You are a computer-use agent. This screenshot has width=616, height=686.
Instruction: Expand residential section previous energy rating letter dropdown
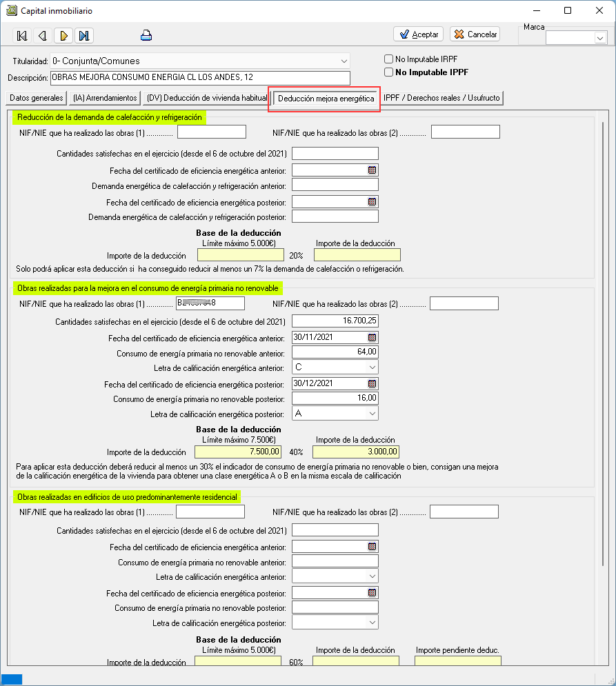coord(372,576)
